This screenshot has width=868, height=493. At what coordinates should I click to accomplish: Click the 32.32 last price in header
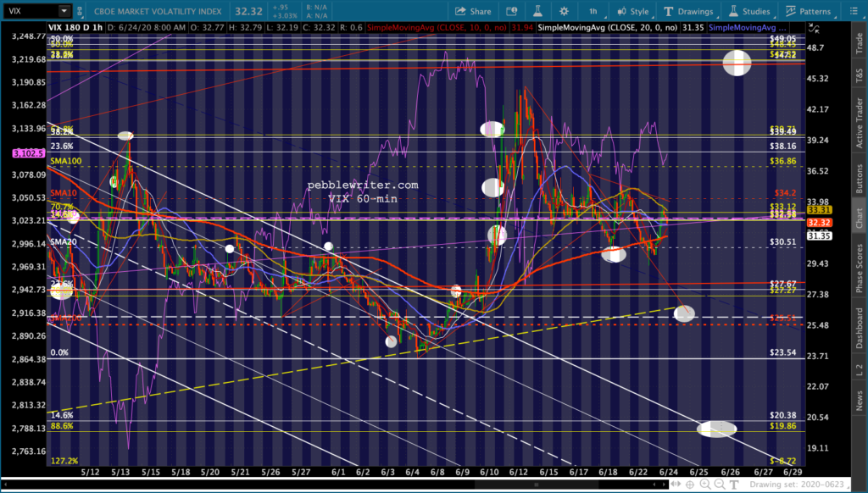pos(248,11)
